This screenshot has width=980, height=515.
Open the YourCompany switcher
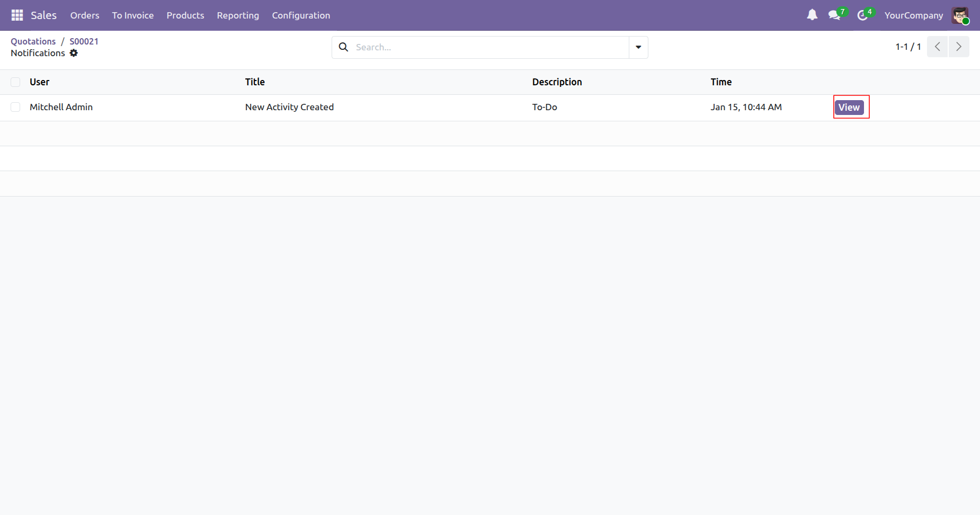point(914,15)
